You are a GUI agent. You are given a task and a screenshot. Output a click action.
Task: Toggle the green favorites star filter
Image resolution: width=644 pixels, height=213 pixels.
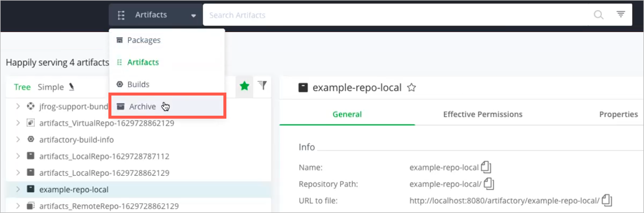244,86
